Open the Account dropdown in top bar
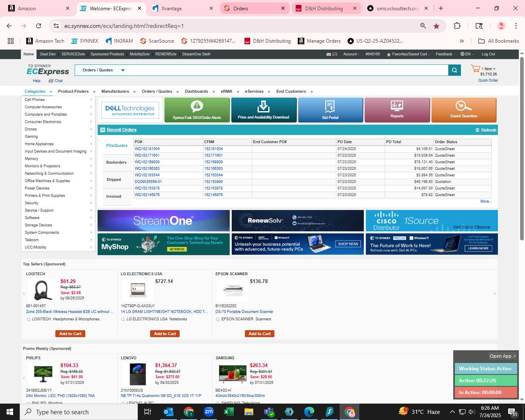 (x=351, y=54)
